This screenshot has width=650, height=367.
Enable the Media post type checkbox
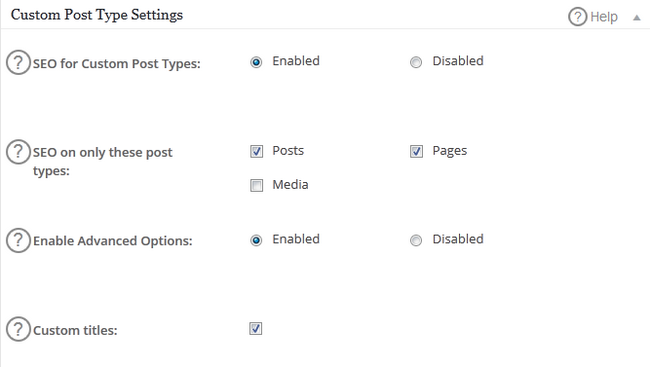pos(257,185)
